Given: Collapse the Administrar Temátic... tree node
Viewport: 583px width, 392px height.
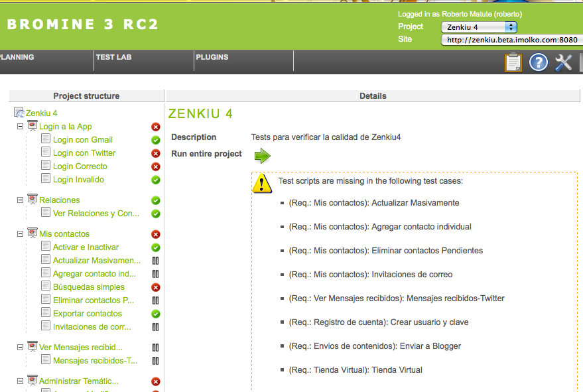Looking at the screenshot, I should pyautogui.click(x=20, y=381).
